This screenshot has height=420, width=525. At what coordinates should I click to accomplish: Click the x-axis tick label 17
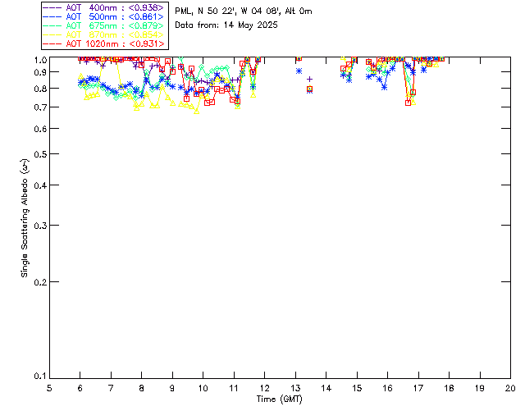click(x=418, y=388)
